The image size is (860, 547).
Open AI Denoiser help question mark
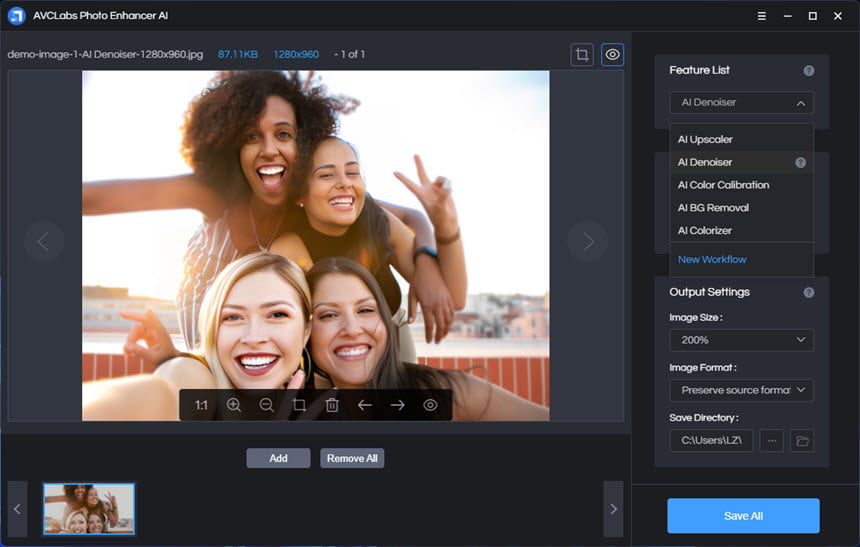point(801,162)
